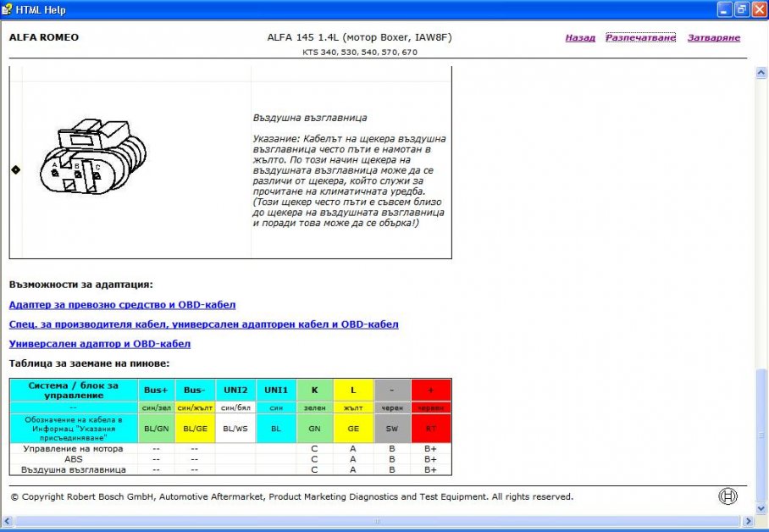Image resolution: width=769 pixels, height=532 pixels.
Task: Click the HTML Help title bar icon
Action: [8, 9]
